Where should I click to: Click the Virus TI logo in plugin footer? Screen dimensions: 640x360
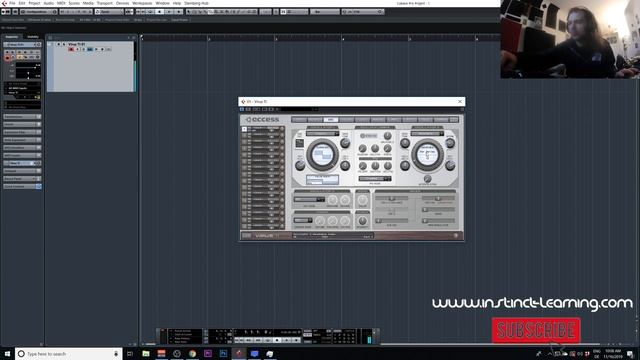point(266,236)
